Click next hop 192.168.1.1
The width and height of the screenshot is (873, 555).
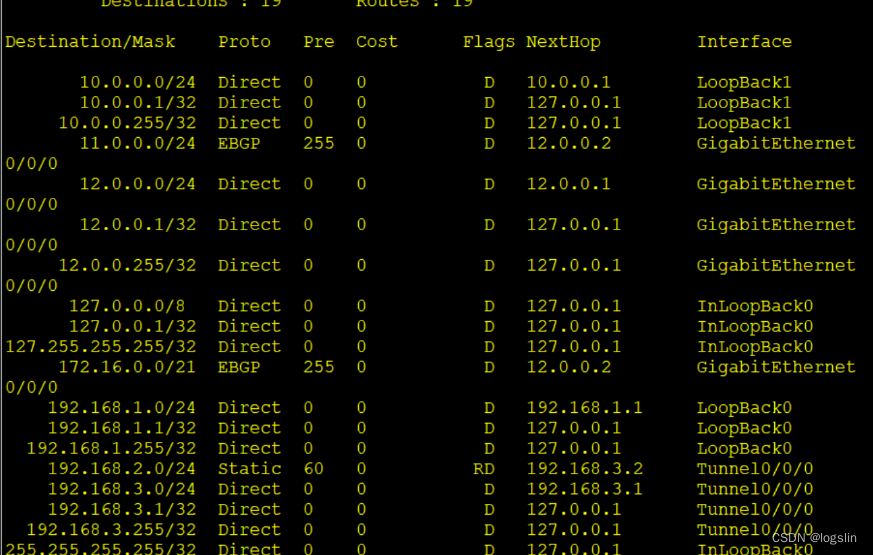[585, 408]
